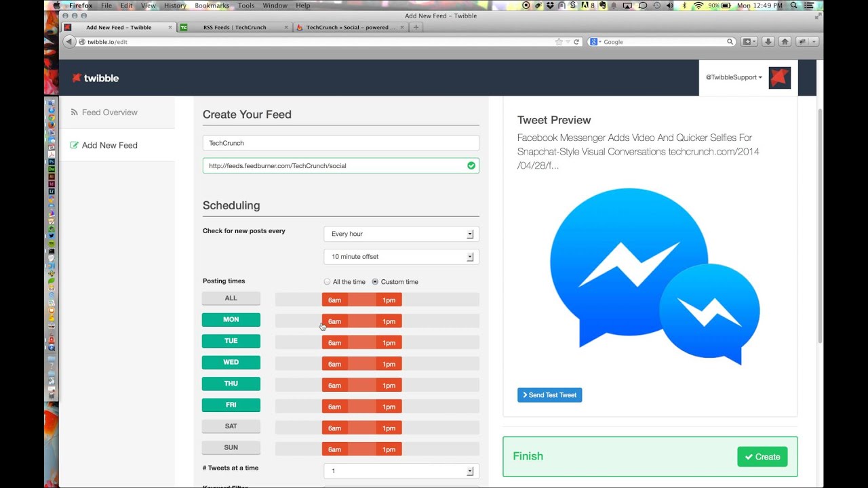The height and width of the screenshot is (488, 868).
Task: Enable the SAT day button
Action: tap(231, 426)
